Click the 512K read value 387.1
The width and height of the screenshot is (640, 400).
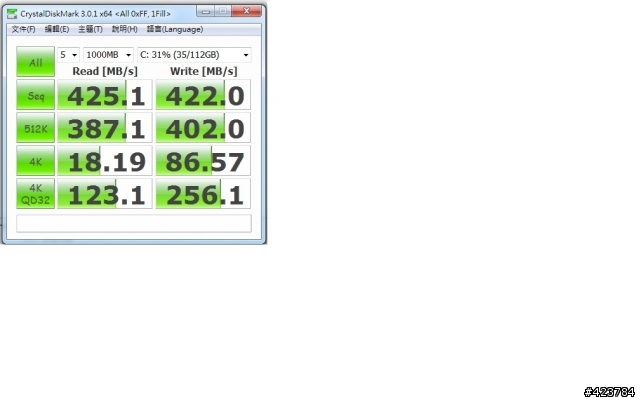[x=105, y=128]
